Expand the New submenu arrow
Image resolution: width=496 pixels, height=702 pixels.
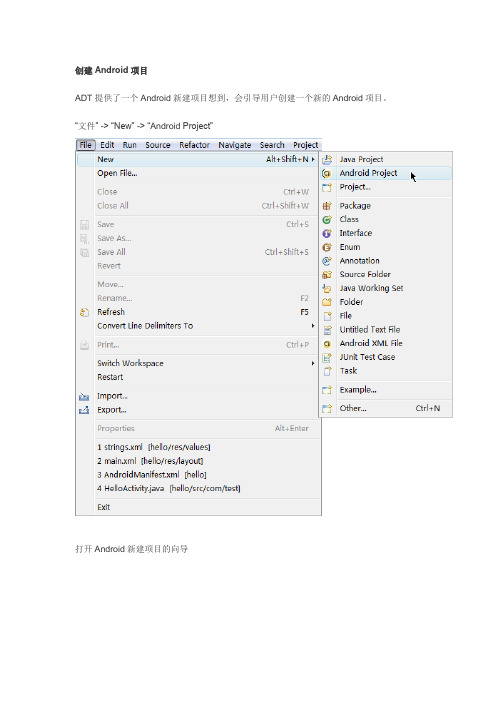point(313,159)
